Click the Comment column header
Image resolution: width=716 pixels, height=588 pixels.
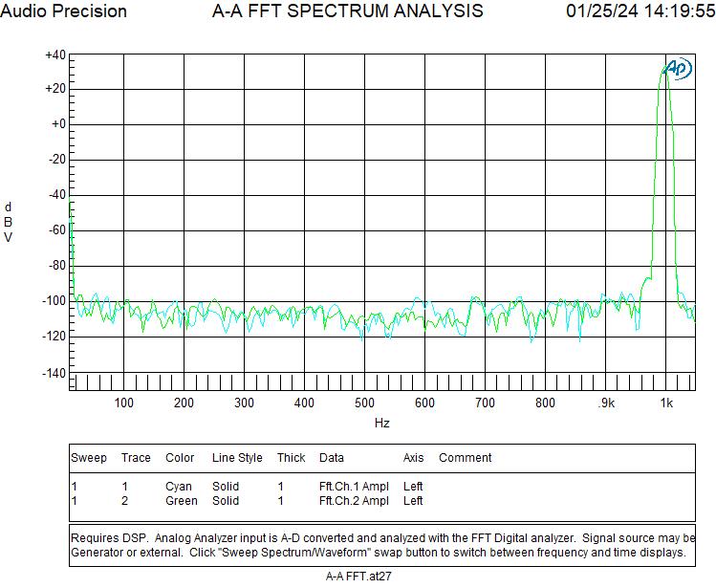466,458
